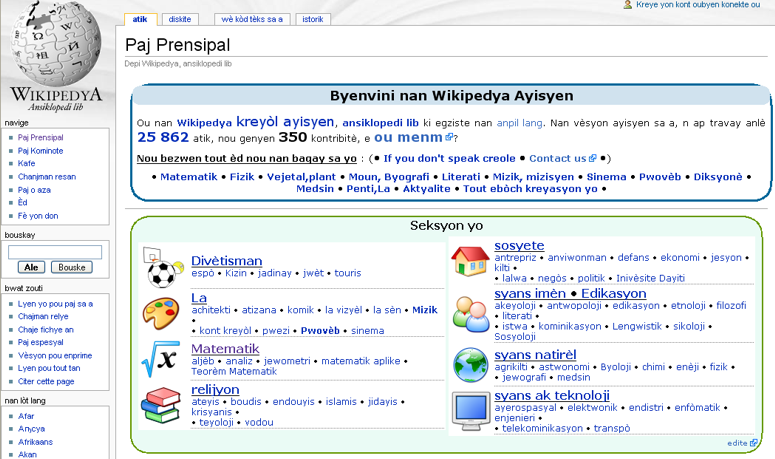Image resolution: width=775 pixels, height=459 pixels.
Task: Click the globe syans natirèl icon
Action: [471, 365]
